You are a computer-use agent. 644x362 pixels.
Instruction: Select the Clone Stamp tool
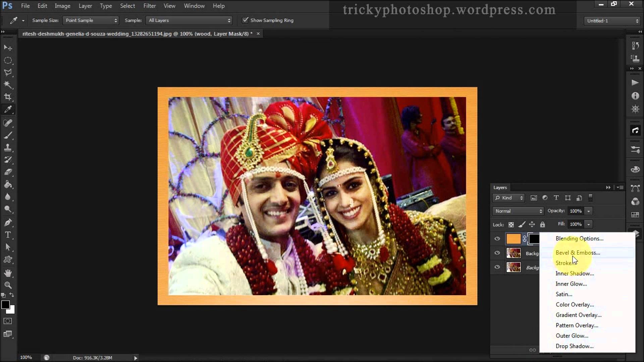pyautogui.click(x=8, y=147)
